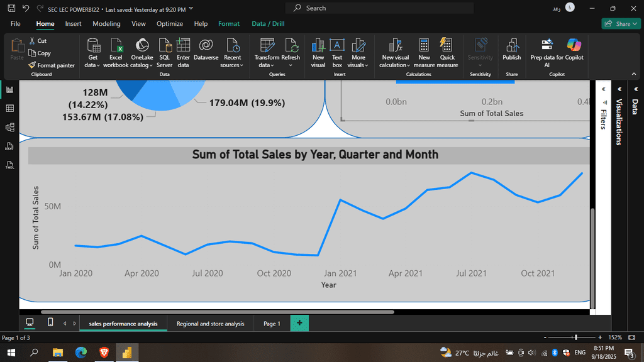Open OneLake catalog
The image size is (644, 362).
[x=142, y=53]
